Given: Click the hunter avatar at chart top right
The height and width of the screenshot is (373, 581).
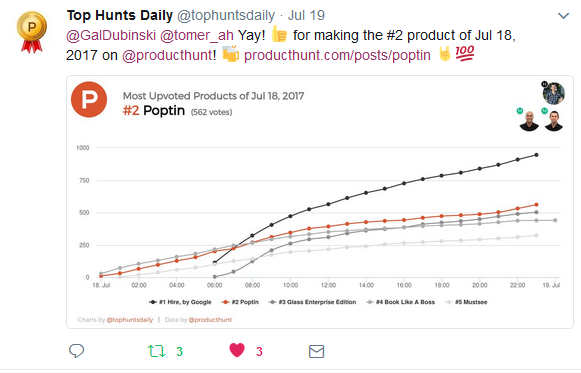Looking at the screenshot, I should click(x=554, y=93).
